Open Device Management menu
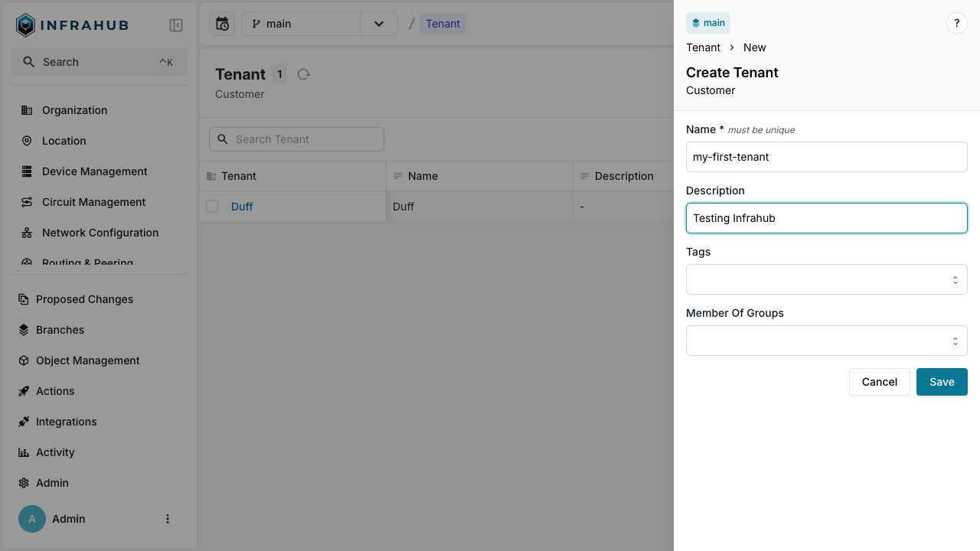This screenshot has height=551, width=980. (x=100, y=171)
